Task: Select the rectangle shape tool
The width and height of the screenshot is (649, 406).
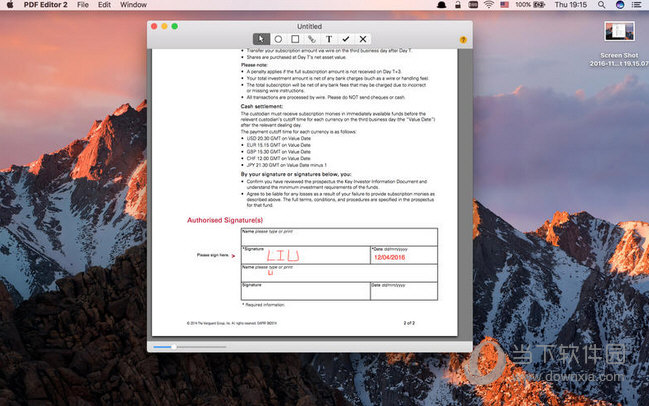Action: [x=295, y=39]
